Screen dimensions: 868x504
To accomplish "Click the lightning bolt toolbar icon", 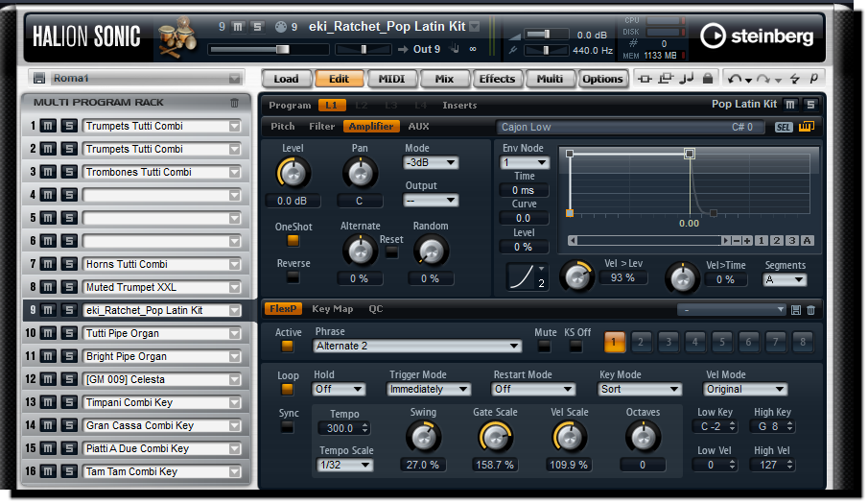I will [x=795, y=79].
